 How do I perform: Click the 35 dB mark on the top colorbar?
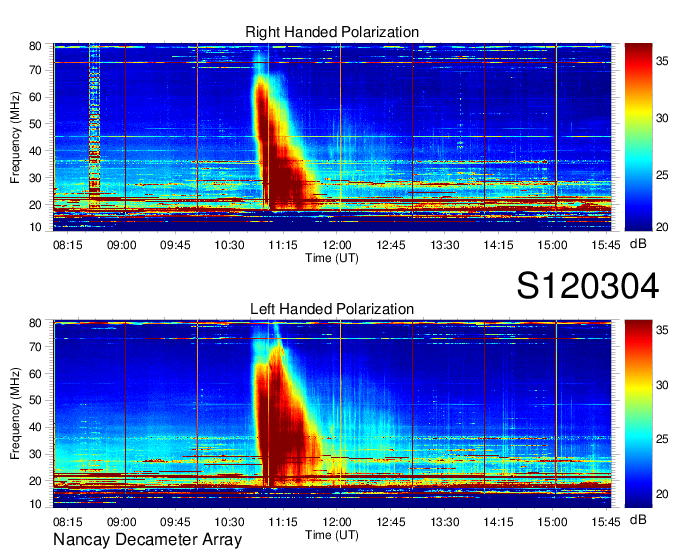(662, 61)
